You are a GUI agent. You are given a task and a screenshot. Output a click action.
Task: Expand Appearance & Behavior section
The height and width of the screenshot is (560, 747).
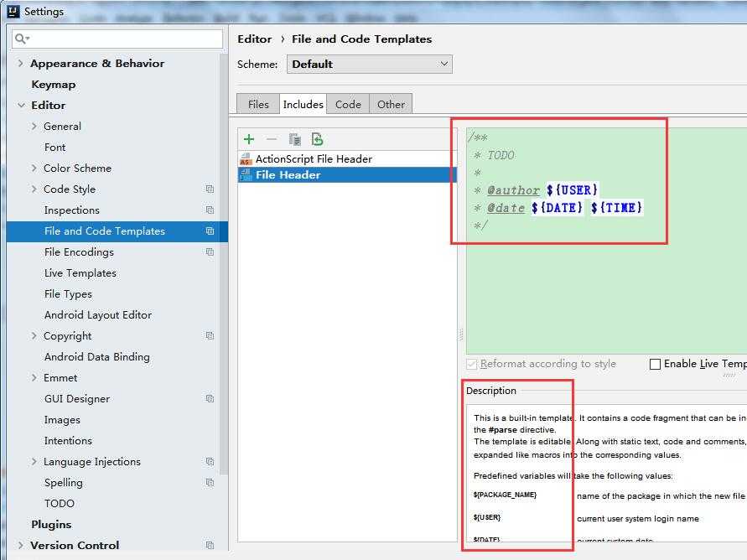pyautogui.click(x=20, y=63)
